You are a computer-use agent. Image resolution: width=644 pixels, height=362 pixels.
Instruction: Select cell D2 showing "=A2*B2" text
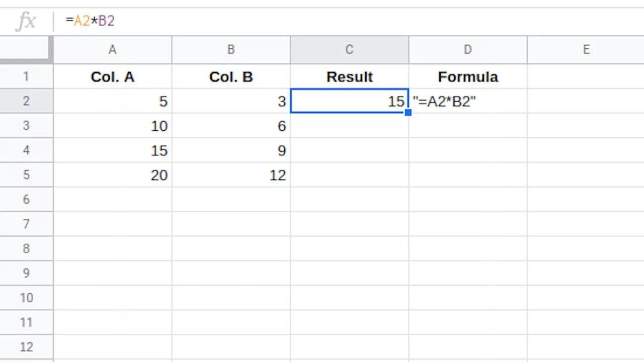pos(468,101)
